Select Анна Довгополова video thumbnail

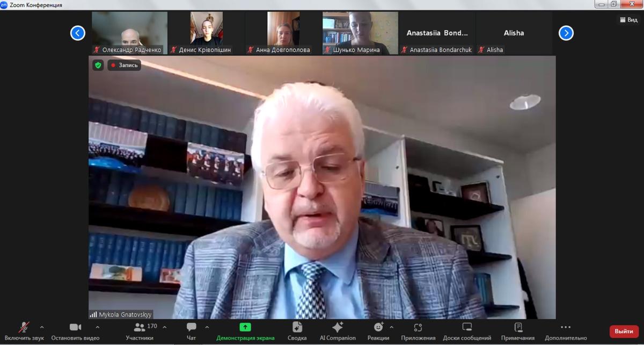[283, 33]
